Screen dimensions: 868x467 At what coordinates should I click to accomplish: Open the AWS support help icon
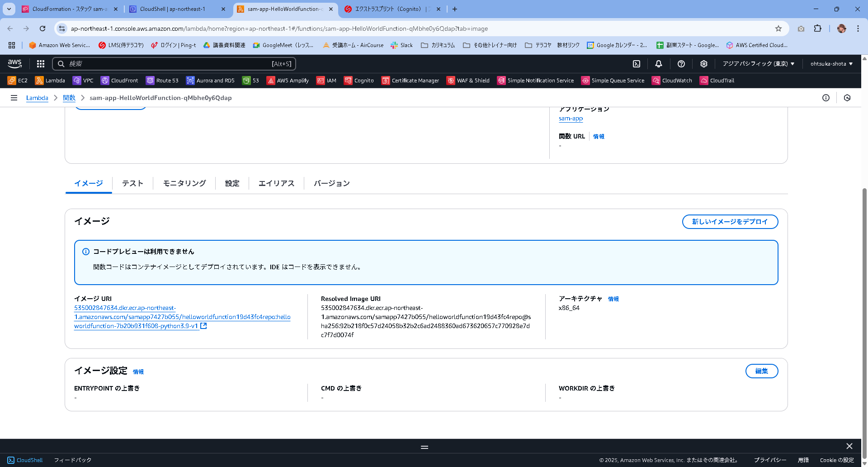click(x=681, y=64)
